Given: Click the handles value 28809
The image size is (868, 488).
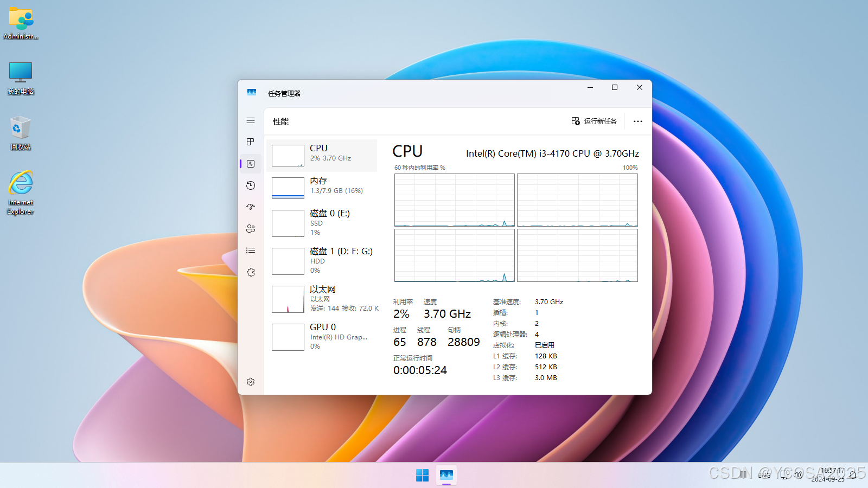Looking at the screenshot, I should pyautogui.click(x=464, y=342).
